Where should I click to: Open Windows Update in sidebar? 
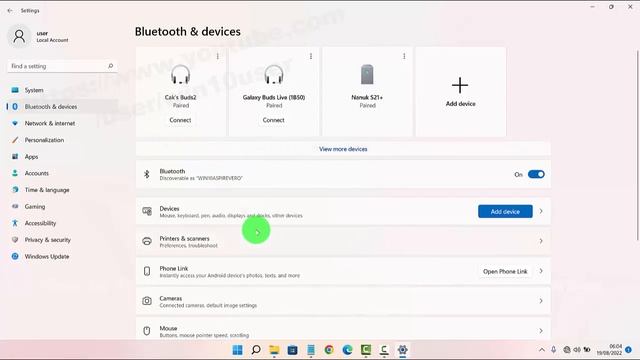click(x=62, y=256)
